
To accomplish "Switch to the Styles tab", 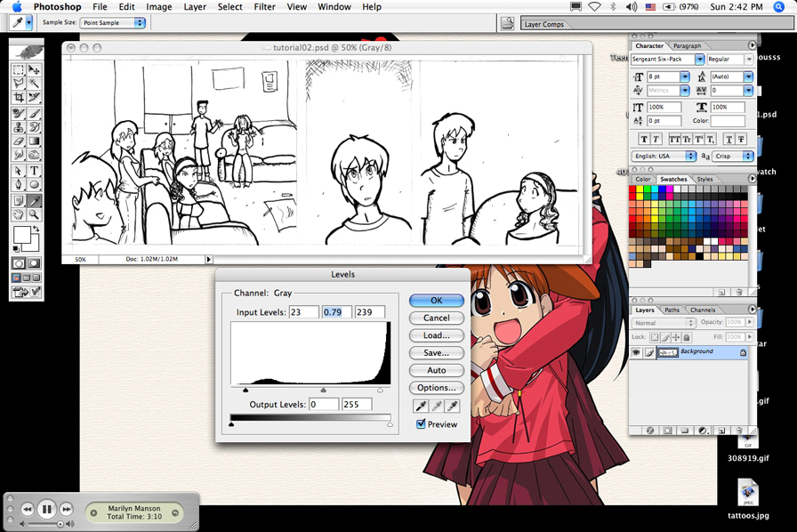I will (x=704, y=179).
